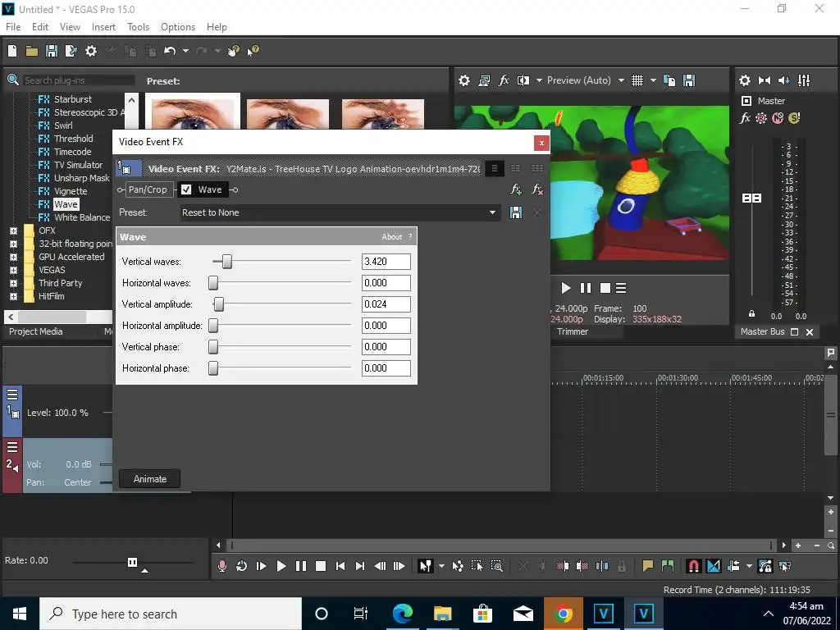Toggle Dim Output on Master bus

click(783, 80)
